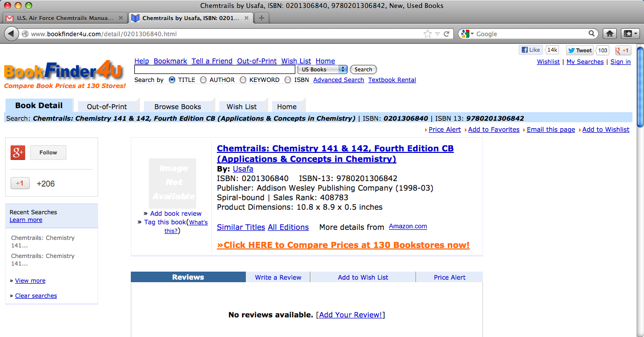The height and width of the screenshot is (337, 644).
Task: Open the address bar history dropdown arrow
Action: [437, 34]
